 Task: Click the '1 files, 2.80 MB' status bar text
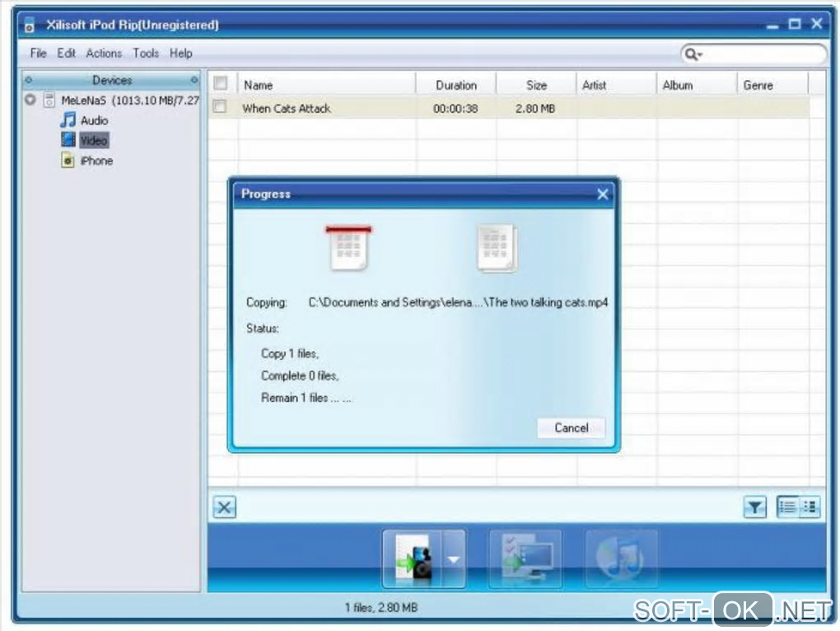point(381,607)
